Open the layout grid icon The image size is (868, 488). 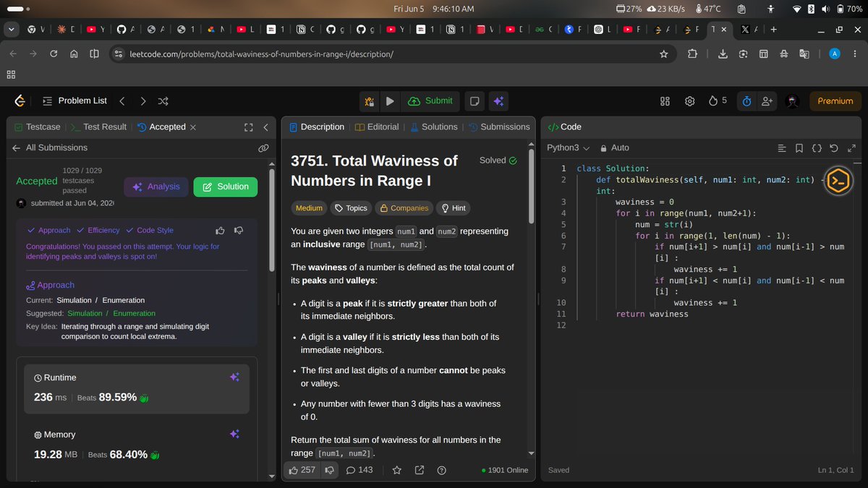(665, 101)
